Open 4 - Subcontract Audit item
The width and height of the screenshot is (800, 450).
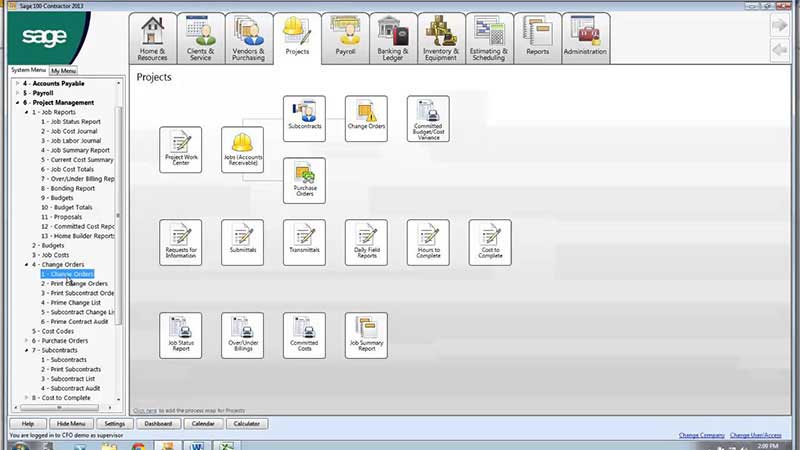[70, 388]
